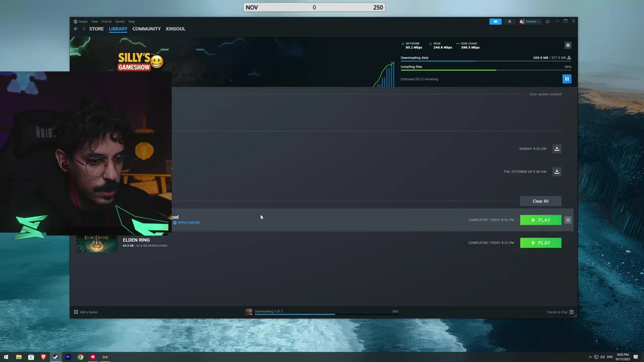This screenshot has height=362, width=644.
Task: Enter Big Picture mode via monitor icon
Action: [x=547, y=22]
